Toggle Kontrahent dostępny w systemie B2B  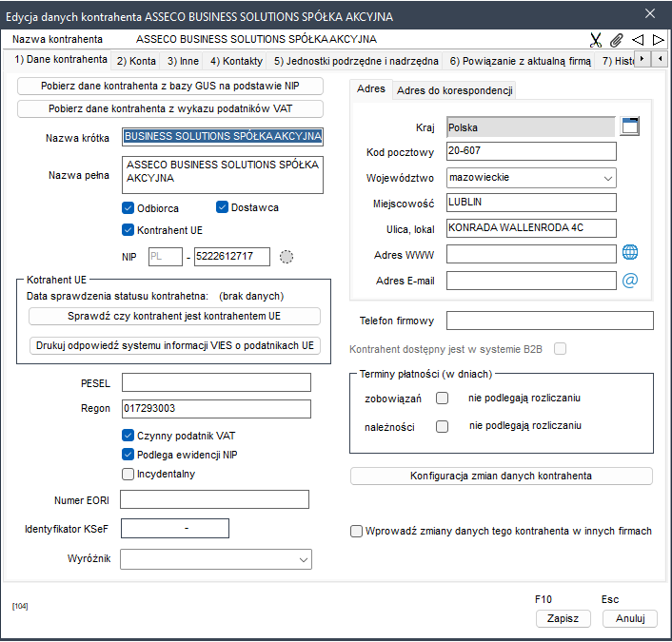pyautogui.click(x=560, y=349)
